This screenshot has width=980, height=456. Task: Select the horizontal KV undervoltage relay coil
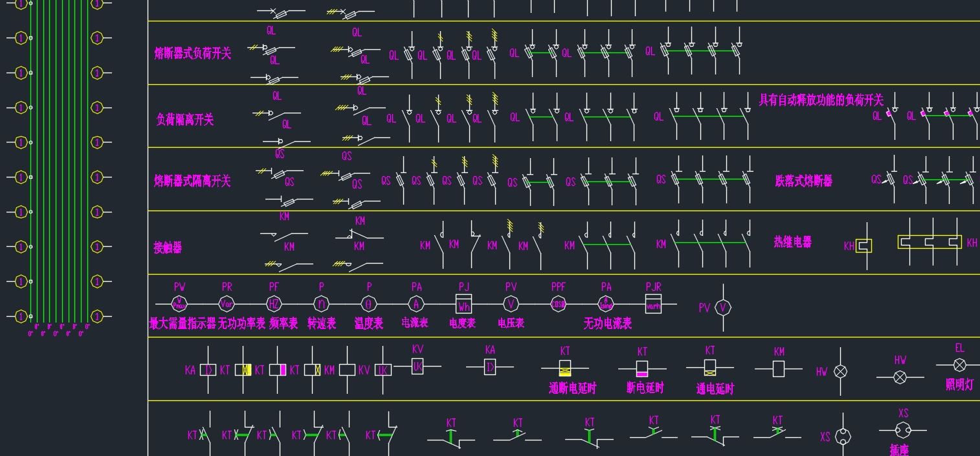(x=418, y=366)
